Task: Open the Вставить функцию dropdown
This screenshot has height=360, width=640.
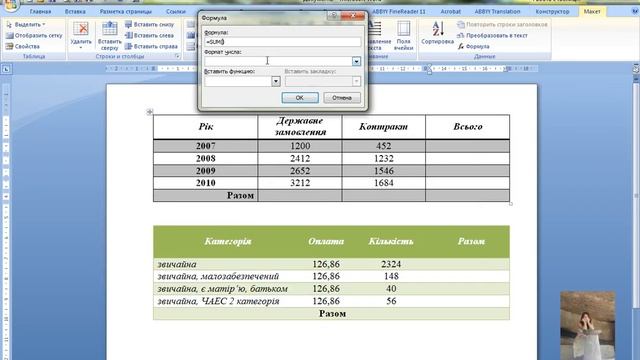Action: (276, 81)
